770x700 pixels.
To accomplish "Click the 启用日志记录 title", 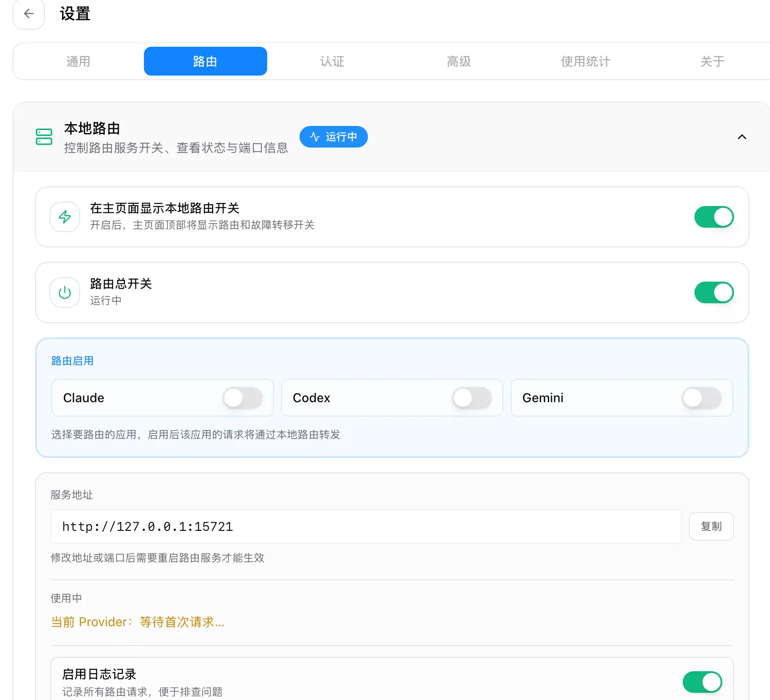I will coord(99,674).
